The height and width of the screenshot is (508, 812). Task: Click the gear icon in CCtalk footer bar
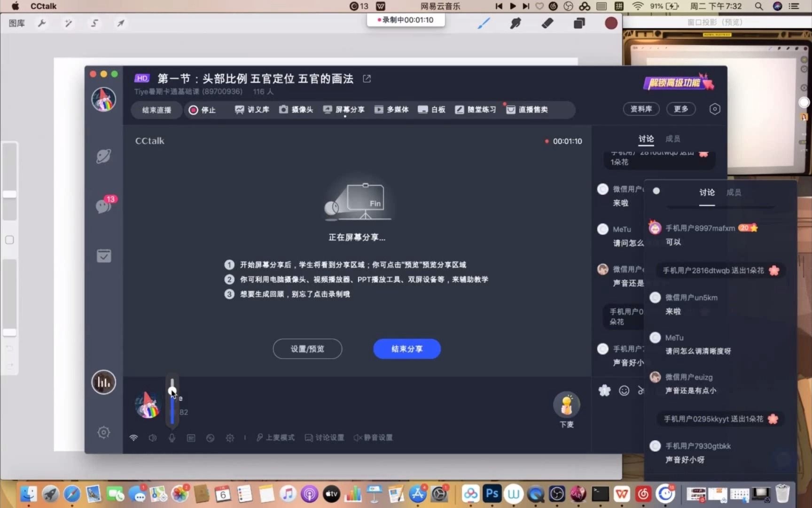point(230,437)
